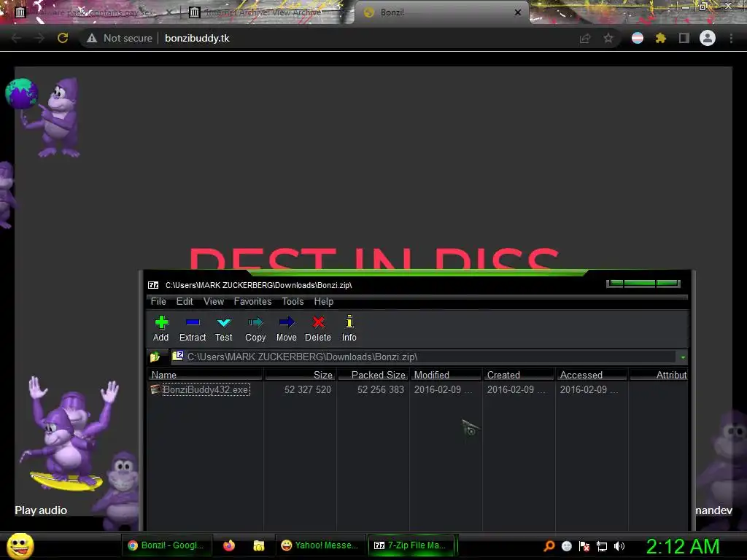Click the size value 52 327 520
The width and height of the screenshot is (747, 560).
(x=307, y=389)
